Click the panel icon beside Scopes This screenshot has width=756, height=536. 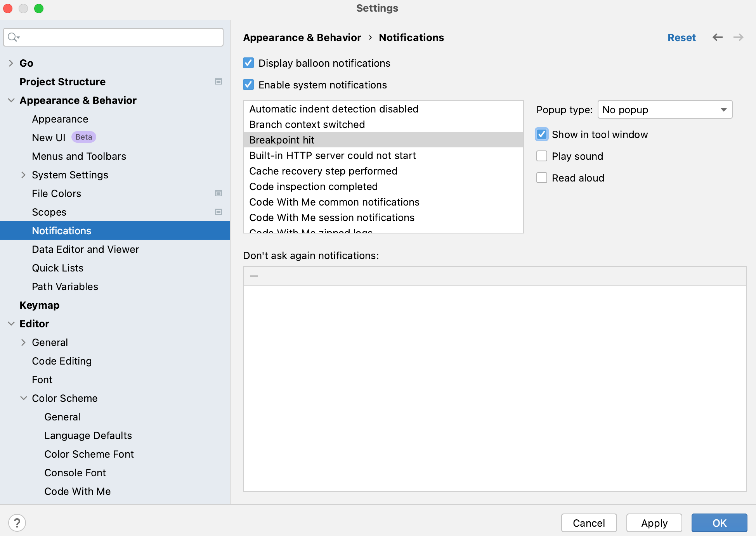tap(218, 212)
